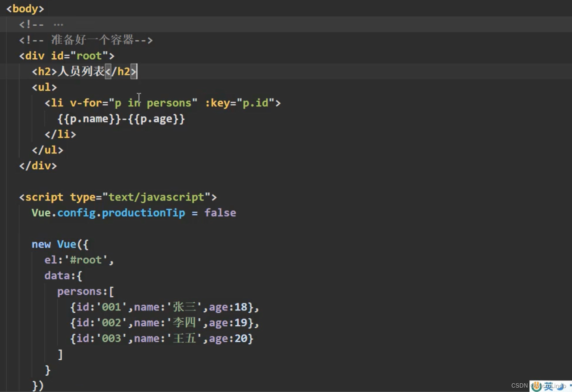The width and height of the screenshot is (572, 392).
Task: Click the closing </ul> tag
Action: [47, 150]
